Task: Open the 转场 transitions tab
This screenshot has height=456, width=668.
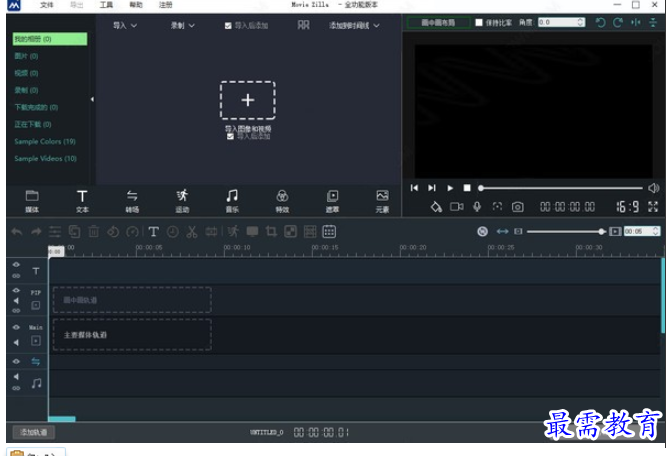Action: tap(132, 201)
